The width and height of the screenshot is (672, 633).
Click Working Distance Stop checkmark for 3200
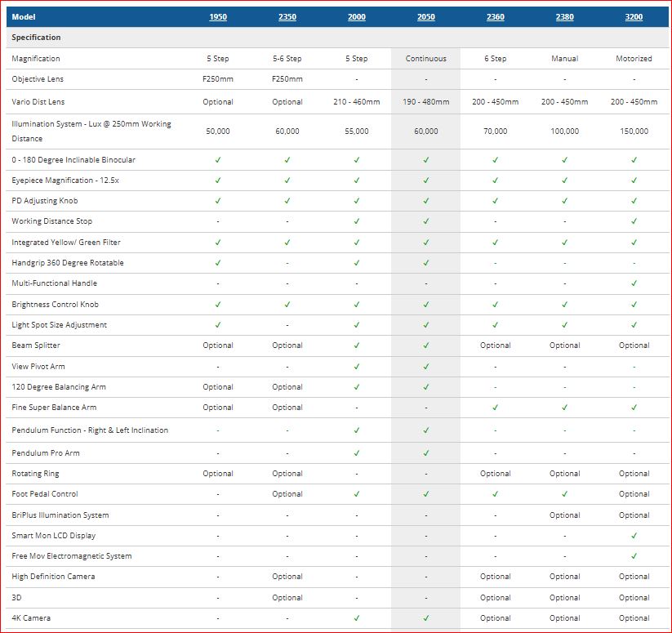point(634,221)
